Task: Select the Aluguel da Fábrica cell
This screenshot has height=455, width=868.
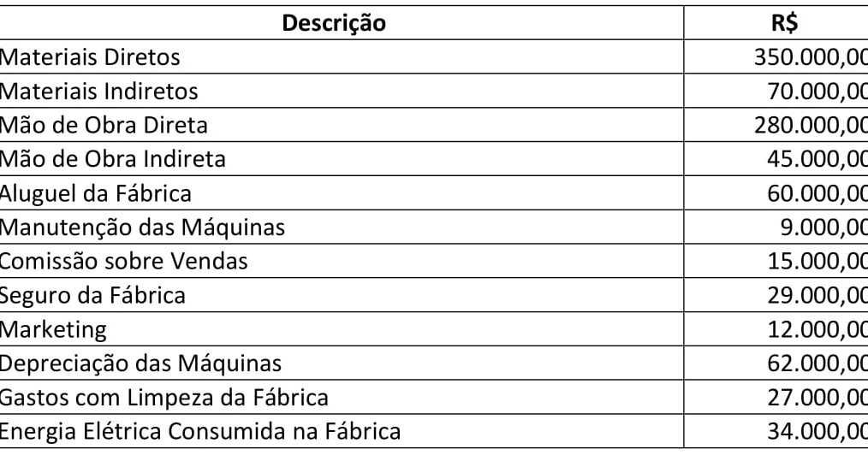Action: point(95,193)
